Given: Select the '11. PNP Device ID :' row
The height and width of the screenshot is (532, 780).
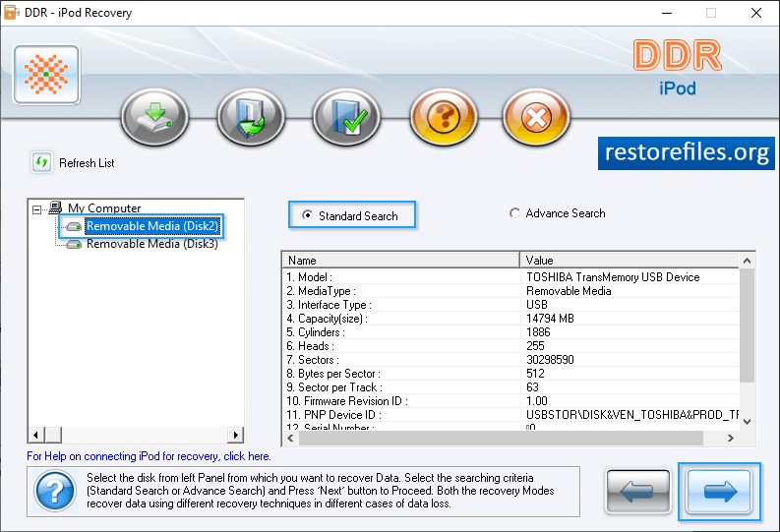Looking at the screenshot, I should coord(510,415).
